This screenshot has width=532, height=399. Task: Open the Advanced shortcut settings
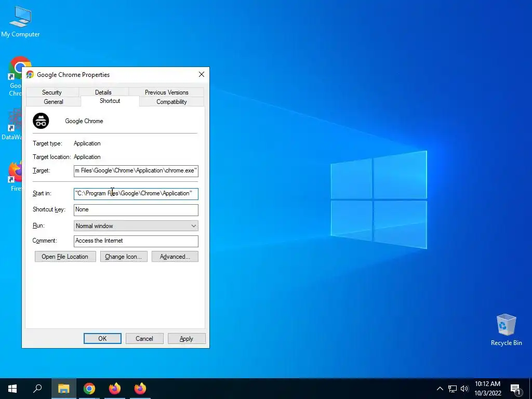[175, 257]
